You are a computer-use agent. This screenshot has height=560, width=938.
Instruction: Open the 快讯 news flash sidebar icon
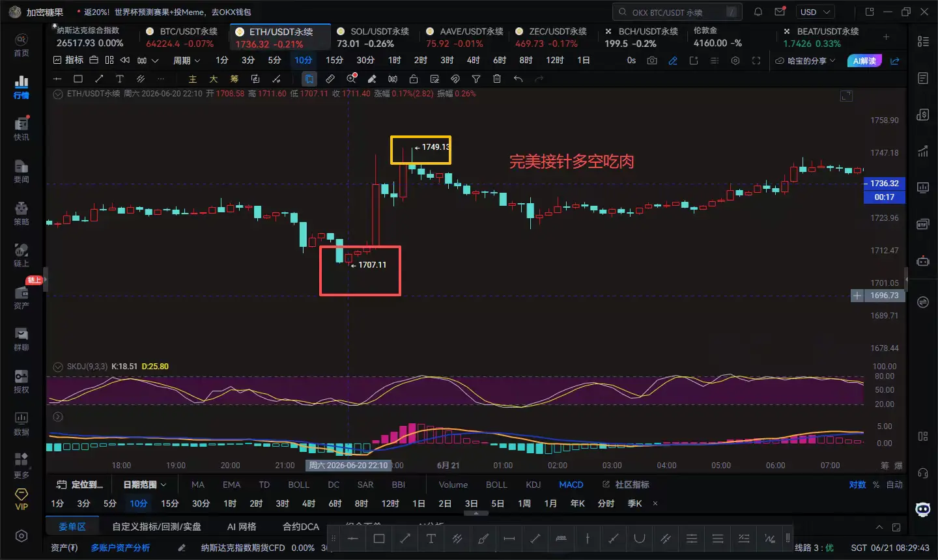21,129
